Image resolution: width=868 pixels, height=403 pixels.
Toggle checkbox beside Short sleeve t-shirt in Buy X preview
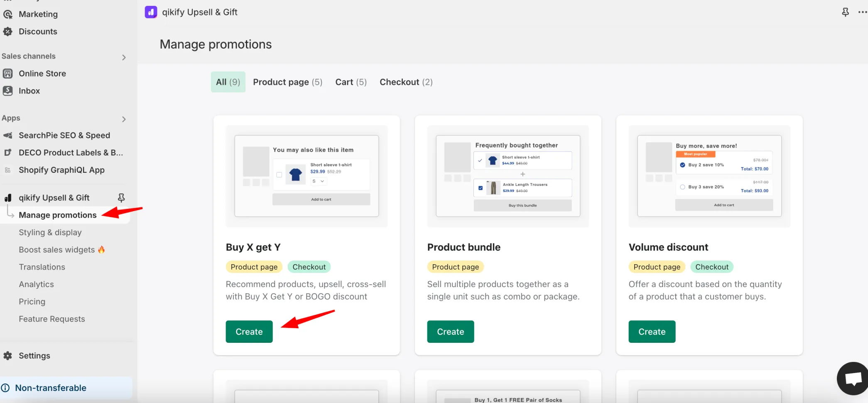tap(279, 175)
